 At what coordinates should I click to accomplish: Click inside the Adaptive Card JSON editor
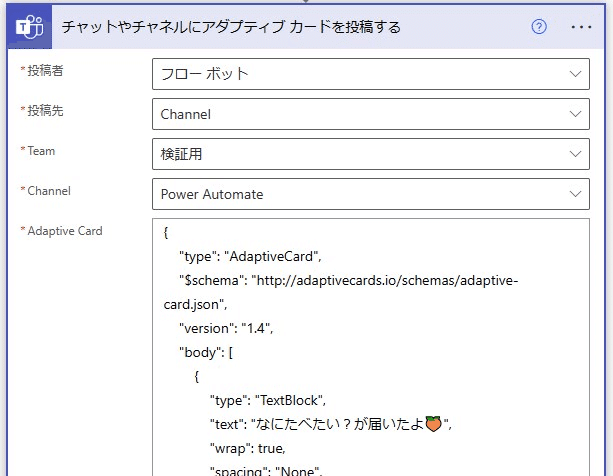(x=371, y=347)
